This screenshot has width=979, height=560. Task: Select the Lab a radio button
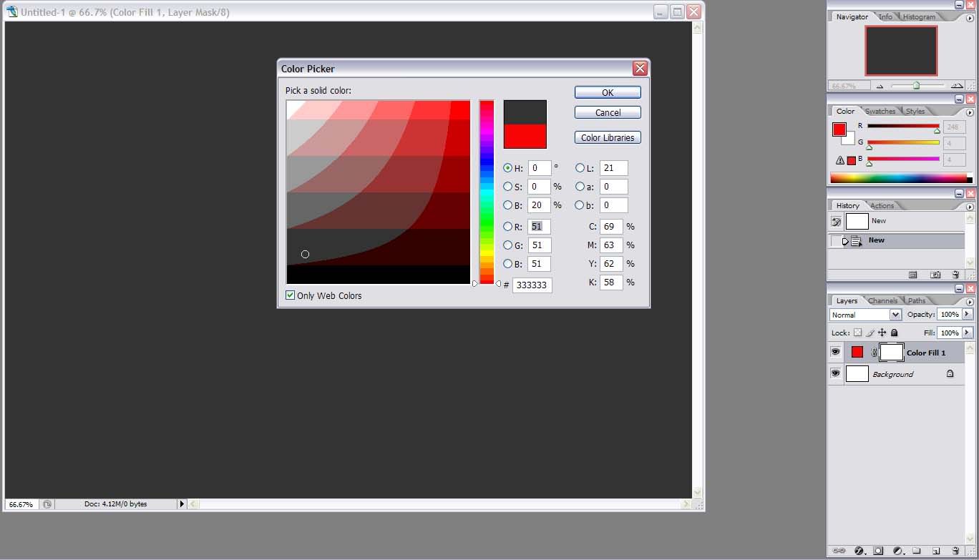pos(580,187)
